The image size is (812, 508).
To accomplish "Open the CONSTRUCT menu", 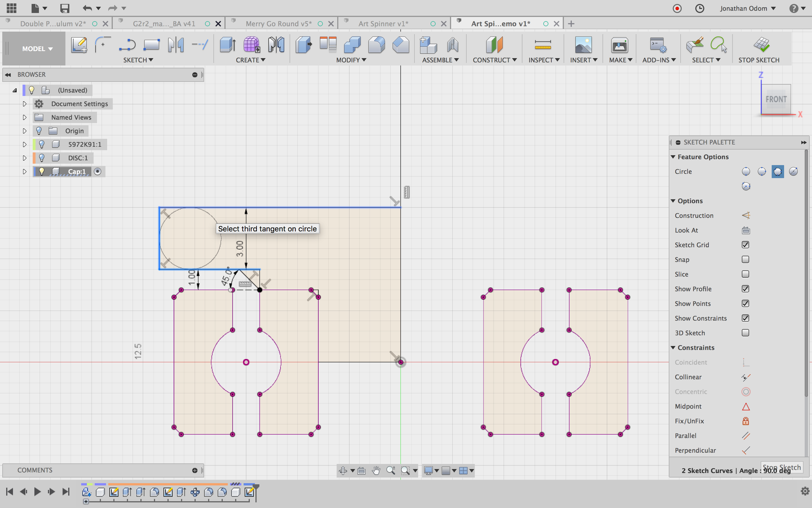I will tap(494, 60).
